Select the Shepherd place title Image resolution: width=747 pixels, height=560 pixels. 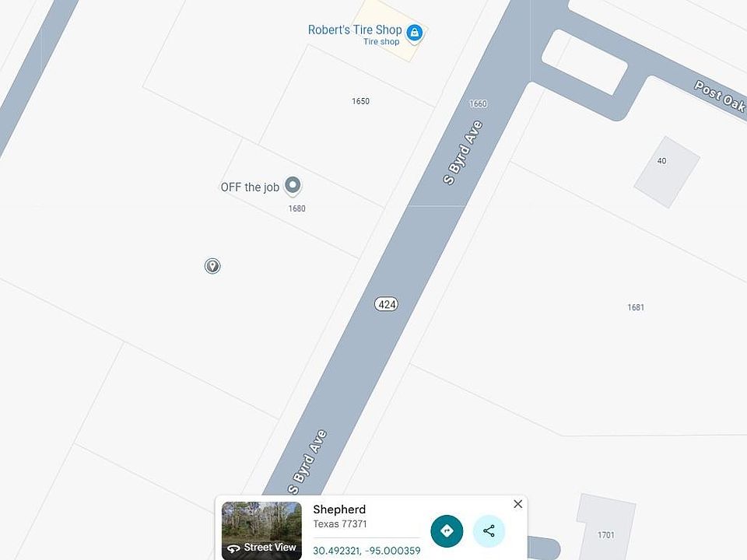(339, 509)
